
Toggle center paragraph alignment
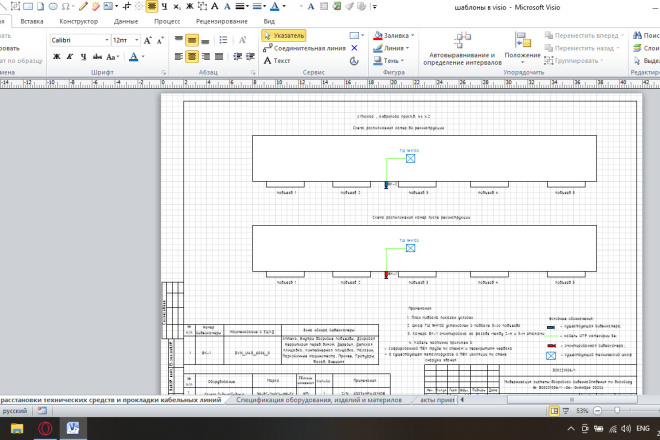tap(192, 56)
